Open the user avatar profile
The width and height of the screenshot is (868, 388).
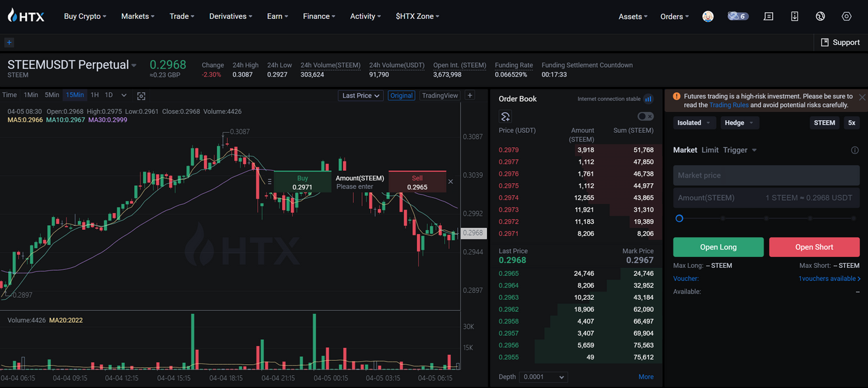click(x=708, y=16)
